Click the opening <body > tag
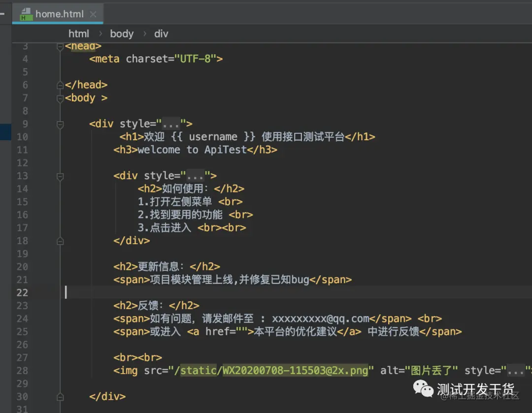Viewport: 532px width, 413px height. click(86, 98)
